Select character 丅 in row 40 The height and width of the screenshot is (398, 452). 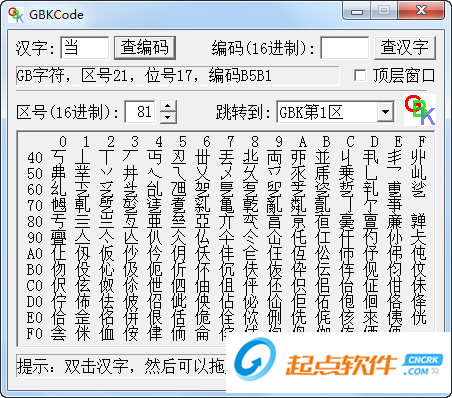[107, 157]
